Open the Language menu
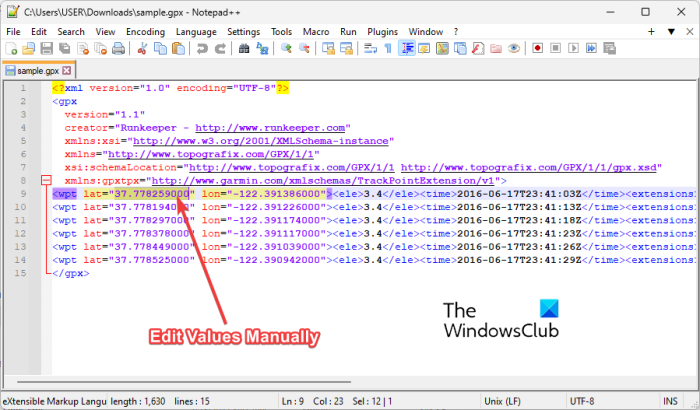The image size is (700, 410). tap(196, 32)
